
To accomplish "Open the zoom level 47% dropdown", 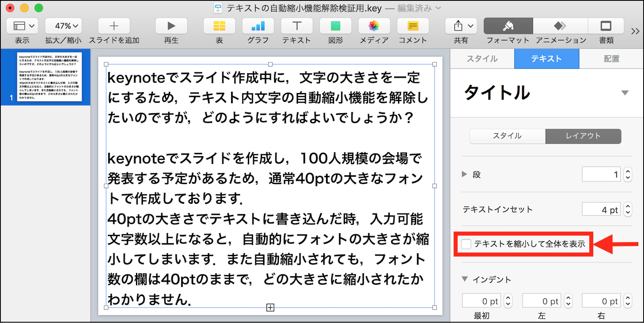I will [63, 26].
